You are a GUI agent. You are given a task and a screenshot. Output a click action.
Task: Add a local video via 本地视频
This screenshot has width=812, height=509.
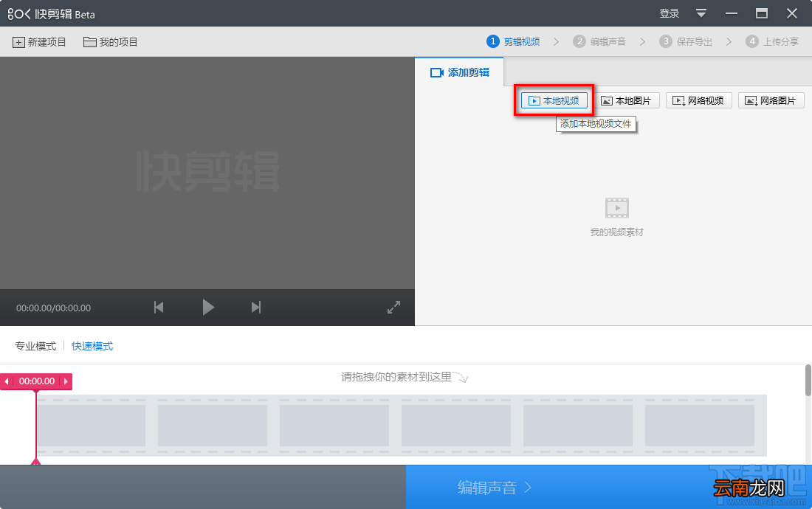(x=554, y=100)
